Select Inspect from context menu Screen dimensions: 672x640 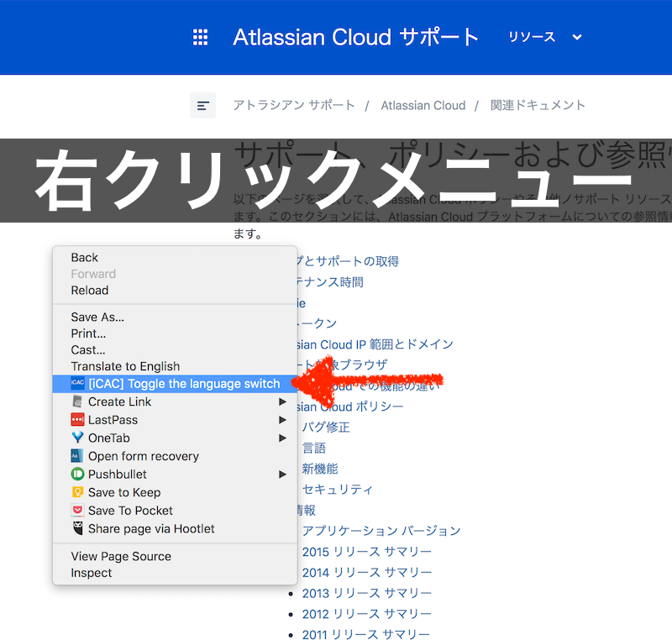click(x=175, y=573)
